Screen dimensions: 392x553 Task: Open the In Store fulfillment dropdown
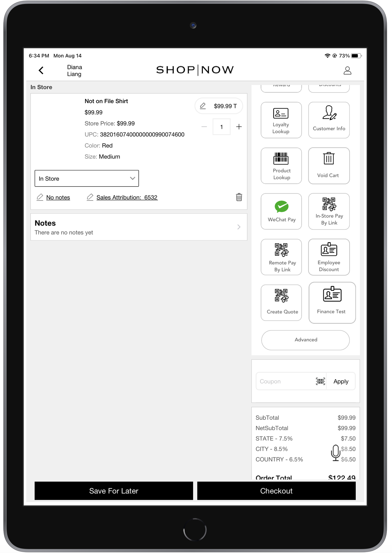tap(87, 179)
